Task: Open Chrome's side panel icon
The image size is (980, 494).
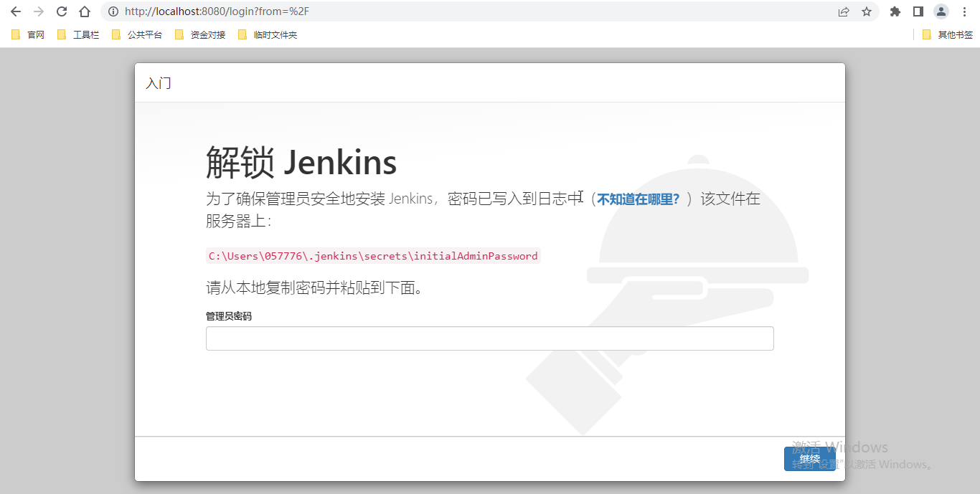Action: 918,11
